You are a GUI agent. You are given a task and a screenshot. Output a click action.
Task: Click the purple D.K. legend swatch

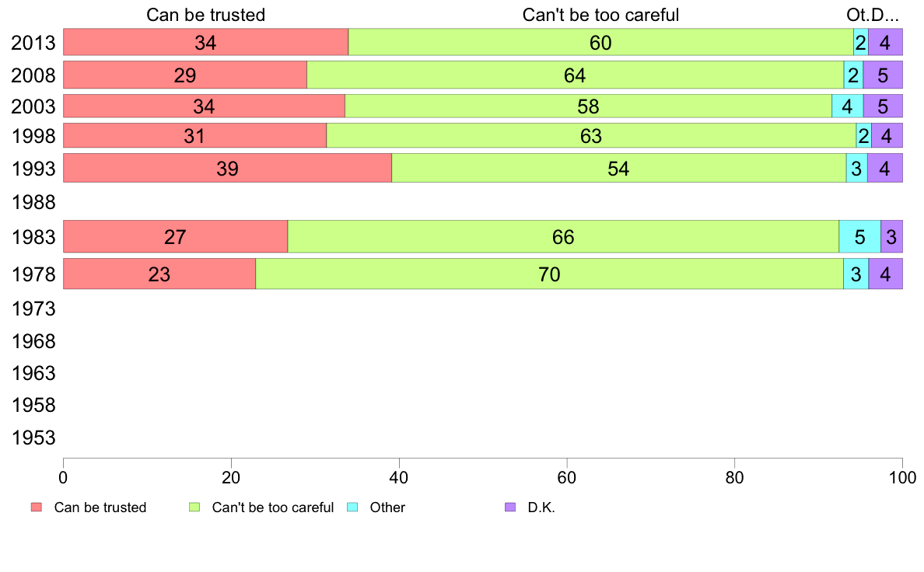tap(510, 507)
